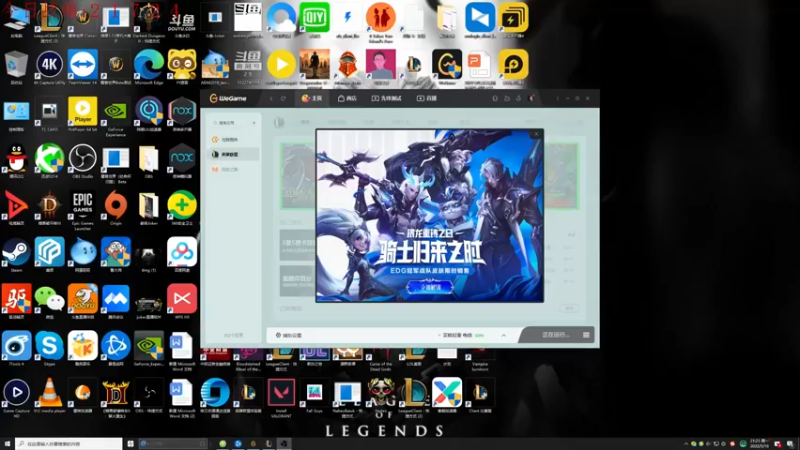800x450 pixels.
Task: Open the Install VALORANT shortcut
Action: coord(281,398)
